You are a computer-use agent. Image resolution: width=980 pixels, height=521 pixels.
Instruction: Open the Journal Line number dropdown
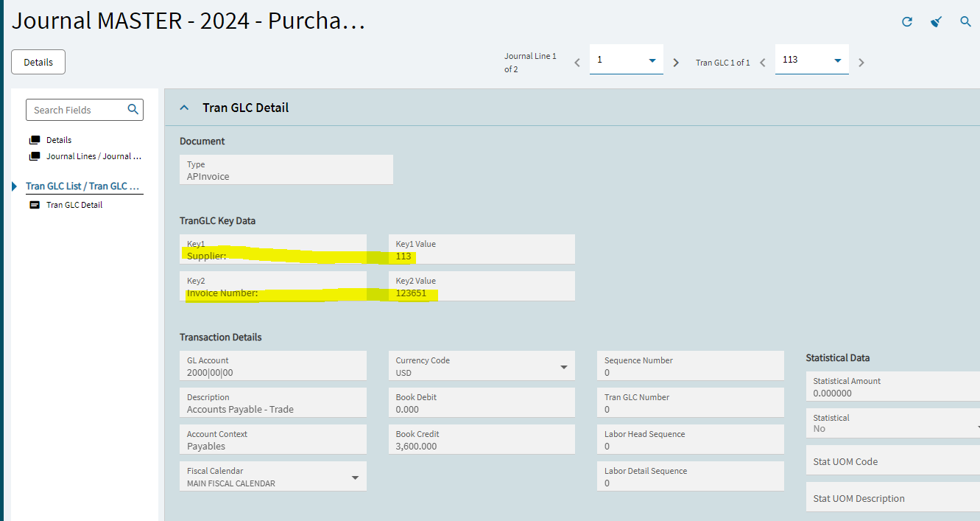652,60
